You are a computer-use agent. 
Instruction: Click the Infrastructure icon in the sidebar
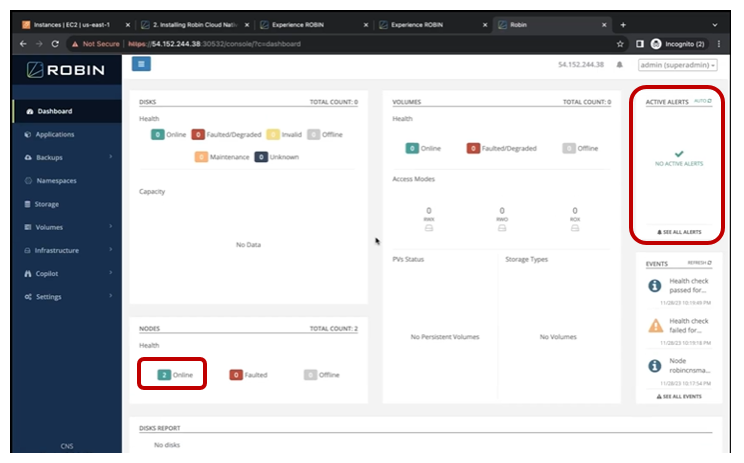tap(28, 250)
